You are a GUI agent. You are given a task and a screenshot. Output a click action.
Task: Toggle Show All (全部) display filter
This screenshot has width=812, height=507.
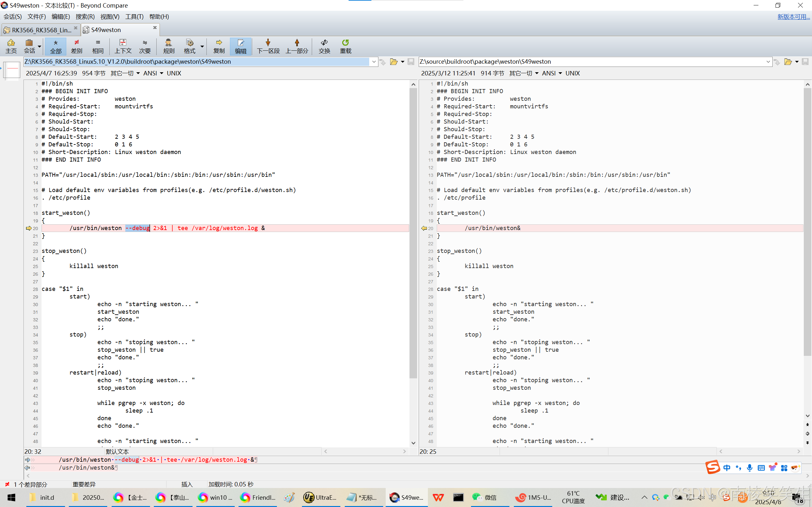pos(56,46)
